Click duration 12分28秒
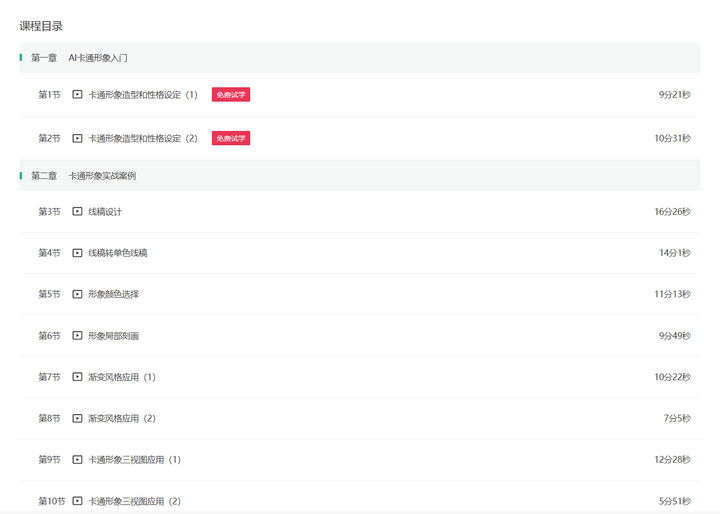Screen dimensions: 720x514 pyautogui.click(x=672, y=460)
